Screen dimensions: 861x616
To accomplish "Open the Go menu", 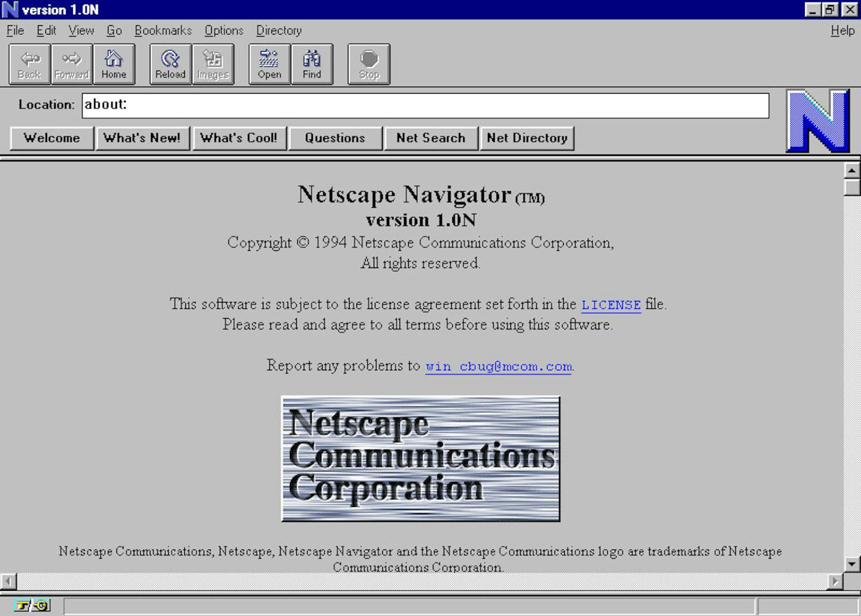I will click(114, 30).
